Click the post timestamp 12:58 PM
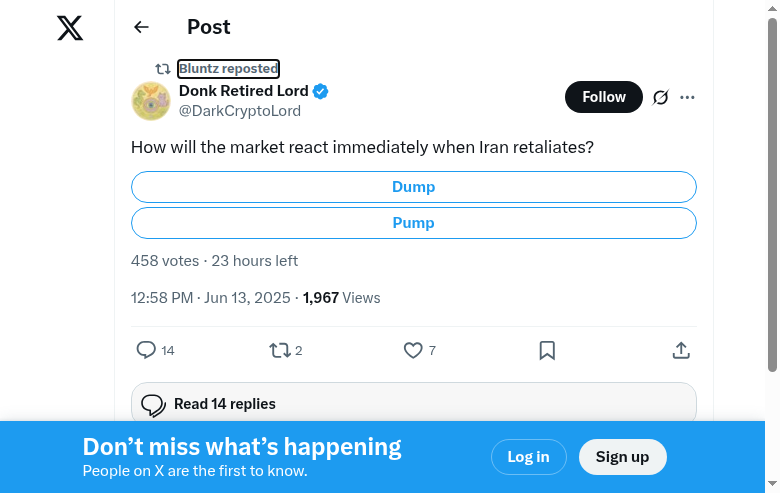 click(162, 298)
